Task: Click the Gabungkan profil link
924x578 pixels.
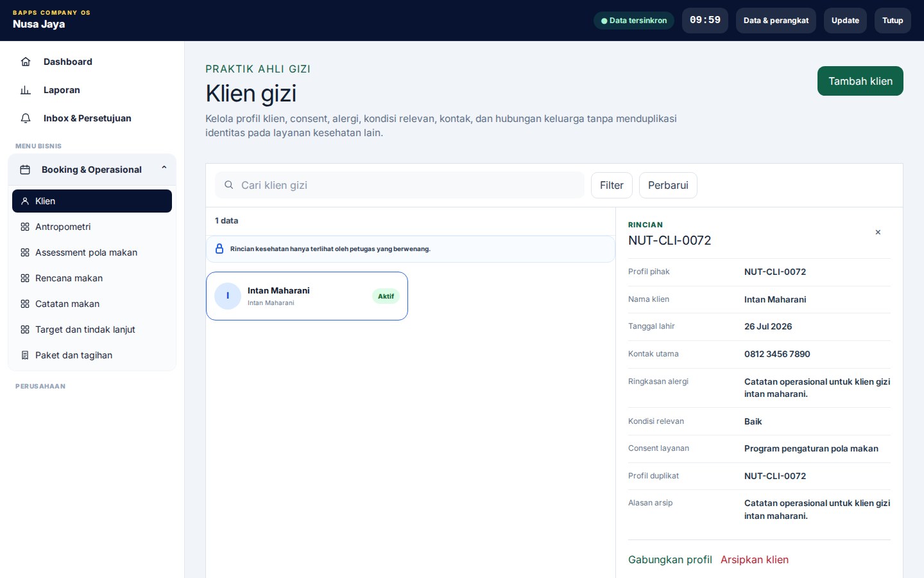Action: 670,559
